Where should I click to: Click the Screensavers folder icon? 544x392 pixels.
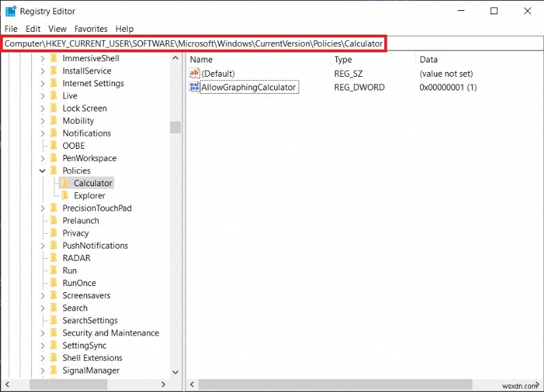(x=54, y=296)
